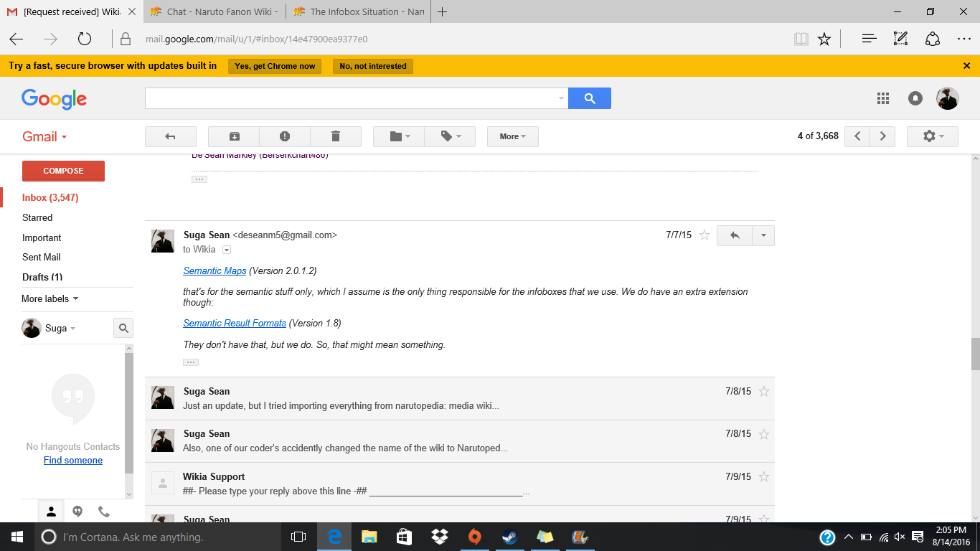The width and height of the screenshot is (980, 551).
Task: Open the Labels tag dropdown
Action: tap(450, 136)
